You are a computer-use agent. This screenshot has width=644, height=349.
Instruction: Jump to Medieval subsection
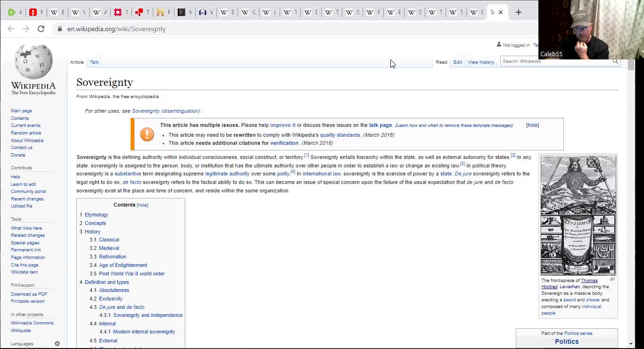109,248
